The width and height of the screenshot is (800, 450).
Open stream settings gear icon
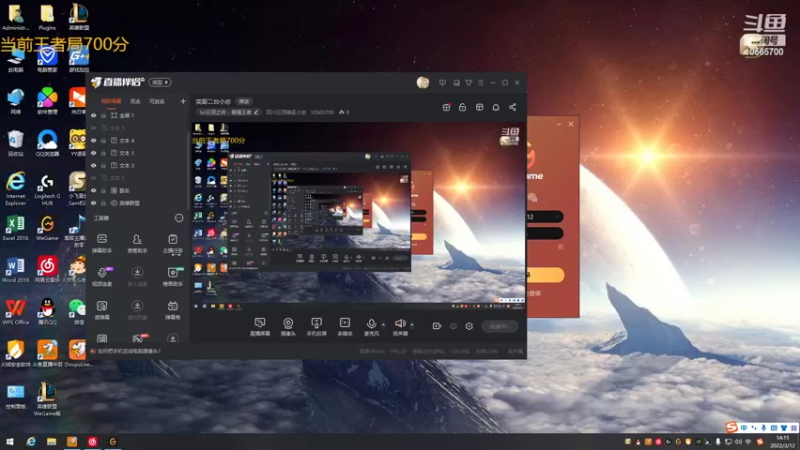pyautogui.click(x=469, y=326)
